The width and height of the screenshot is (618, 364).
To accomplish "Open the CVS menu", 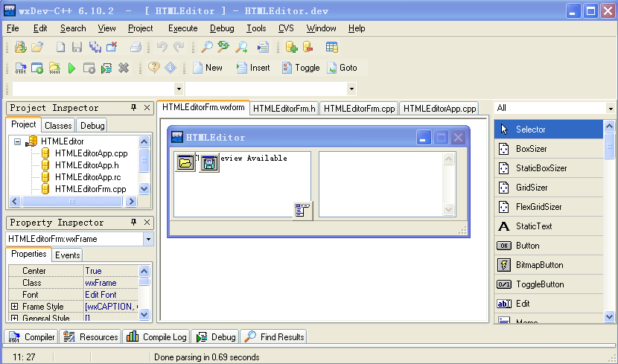I will point(286,28).
